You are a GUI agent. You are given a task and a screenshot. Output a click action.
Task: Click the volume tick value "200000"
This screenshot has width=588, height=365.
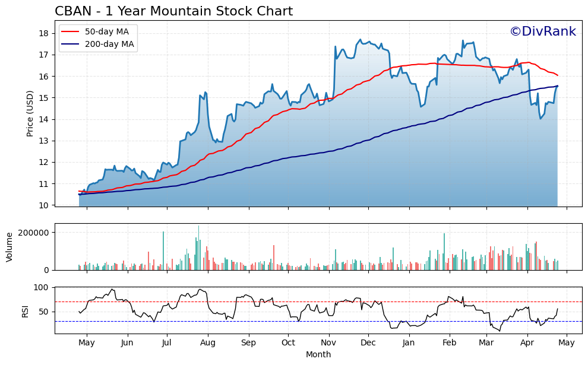click(x=34, y=233)
